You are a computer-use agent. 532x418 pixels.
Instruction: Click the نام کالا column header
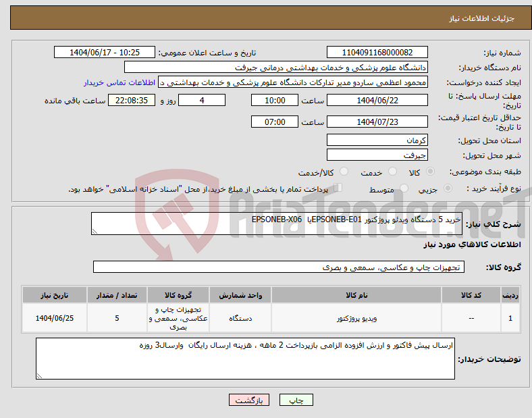(x=356, y=295)
